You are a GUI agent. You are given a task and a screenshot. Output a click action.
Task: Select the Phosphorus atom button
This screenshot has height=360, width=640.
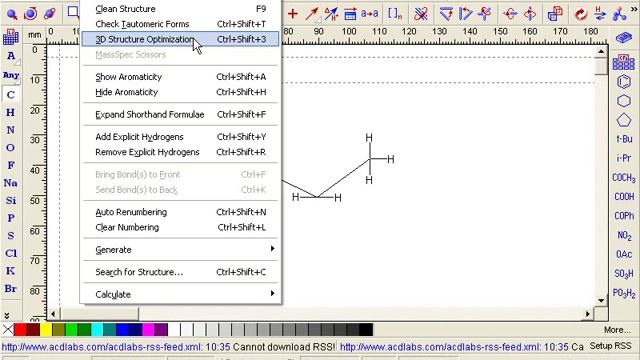point(11,218)
